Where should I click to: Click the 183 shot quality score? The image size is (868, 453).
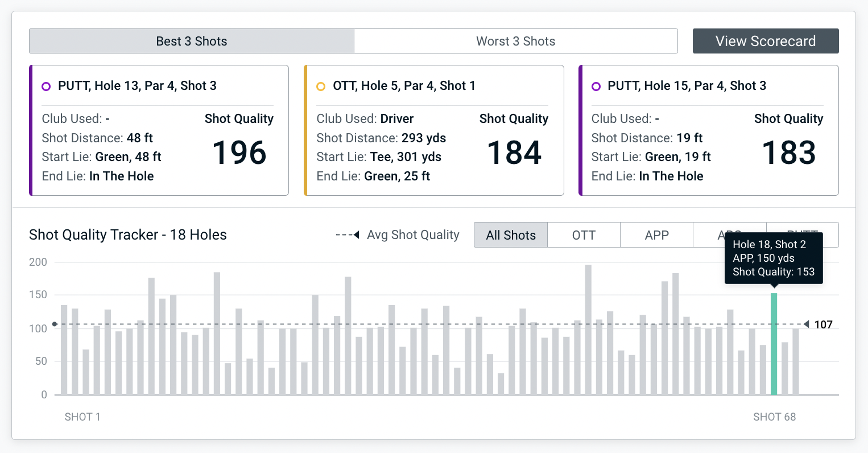pos(788,153)
